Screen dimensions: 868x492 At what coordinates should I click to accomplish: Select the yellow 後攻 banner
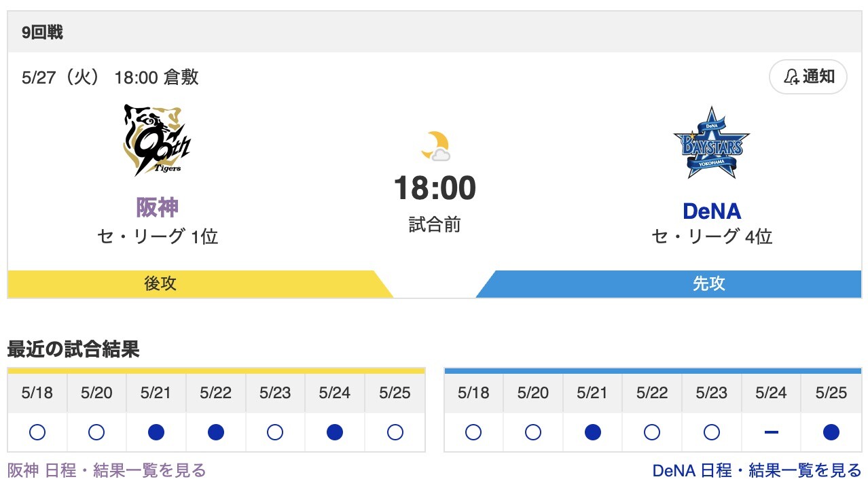click(x=161, y=283)
